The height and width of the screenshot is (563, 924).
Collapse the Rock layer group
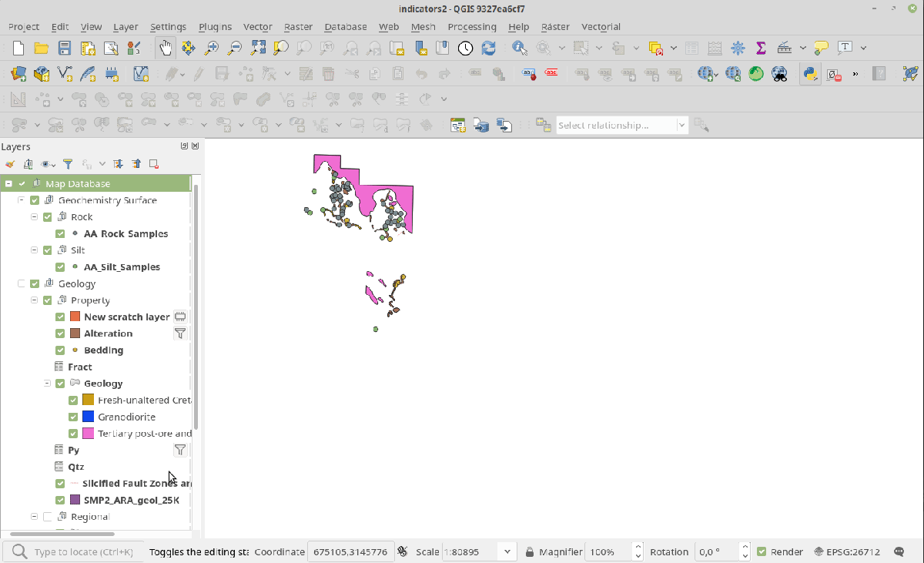35,217
